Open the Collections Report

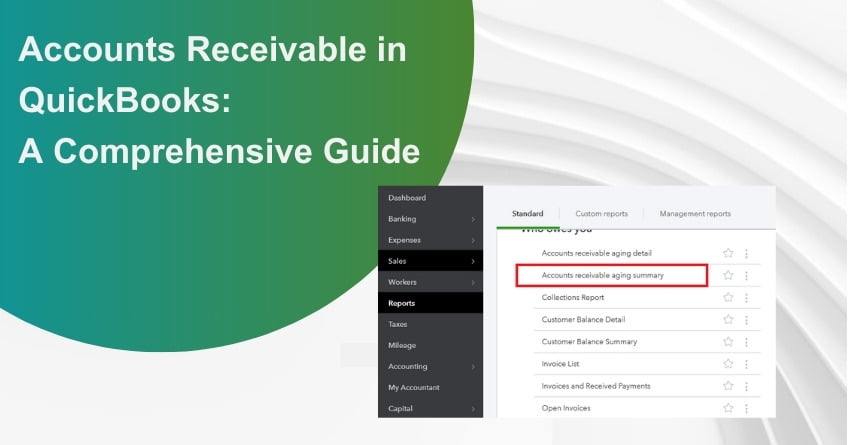[573, 297]
